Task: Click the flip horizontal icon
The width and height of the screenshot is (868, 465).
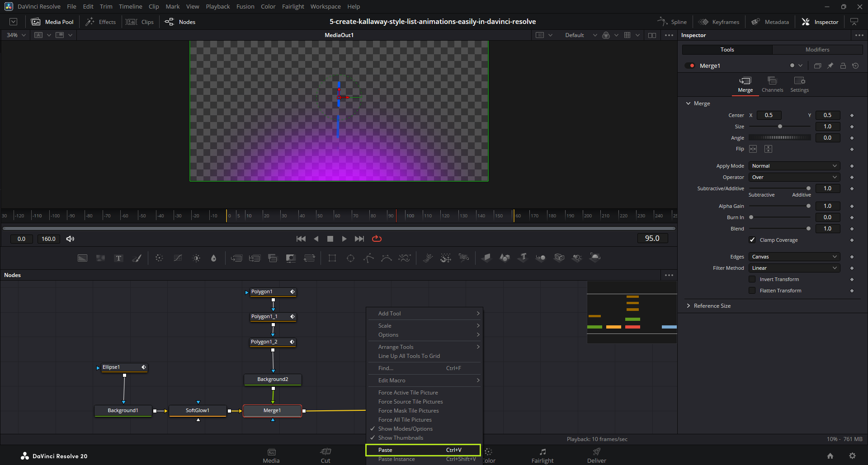Action: pyautogui.click(x=753, y=149)
